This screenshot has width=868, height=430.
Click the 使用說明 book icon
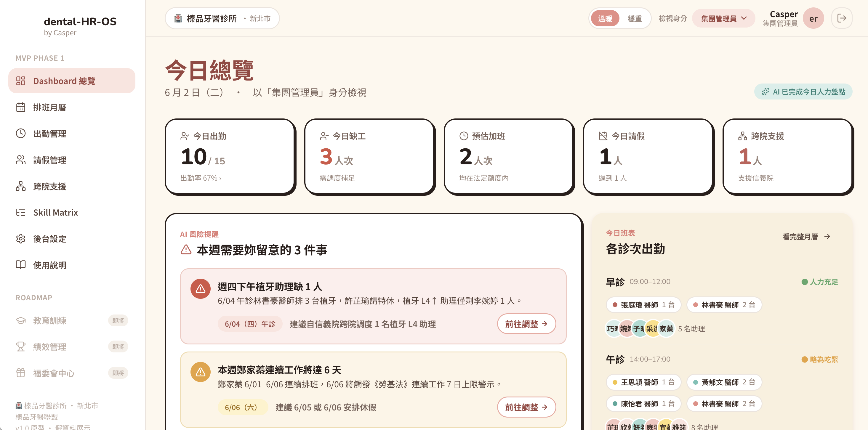pyautogui.click(x=20, y=265)
